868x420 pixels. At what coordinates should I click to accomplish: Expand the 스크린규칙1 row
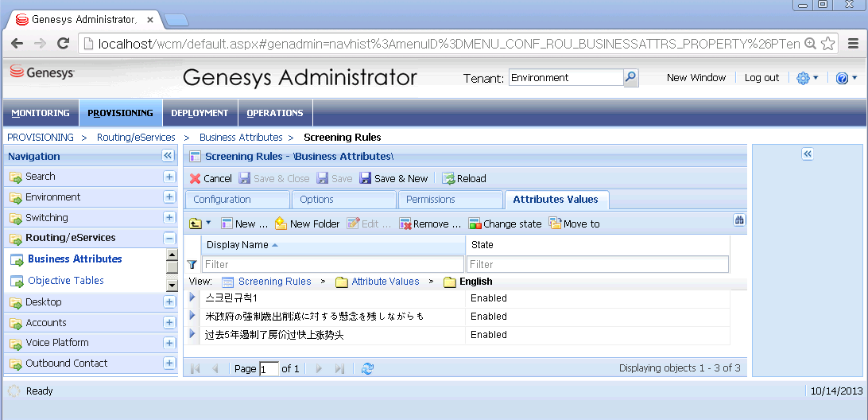(192, 297)
